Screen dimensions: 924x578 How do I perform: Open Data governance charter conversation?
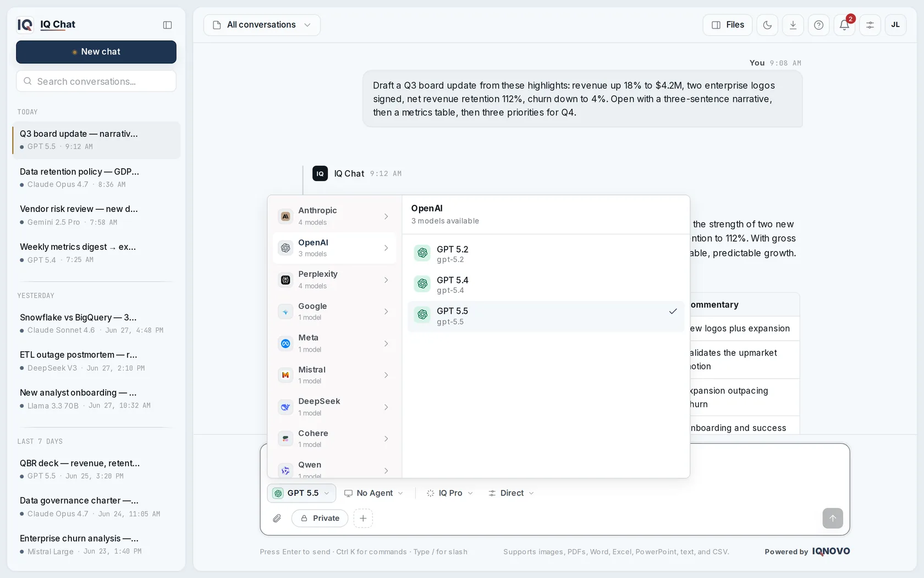coord(96,507)
